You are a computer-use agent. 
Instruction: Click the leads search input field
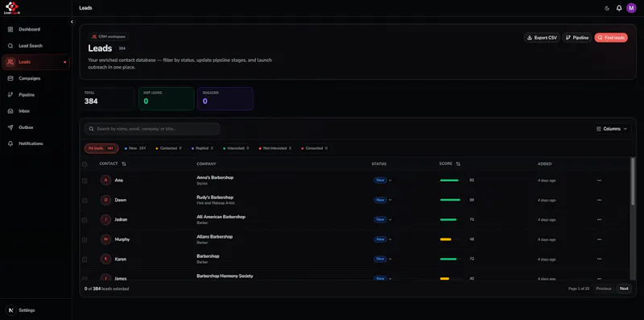(152, 129)
